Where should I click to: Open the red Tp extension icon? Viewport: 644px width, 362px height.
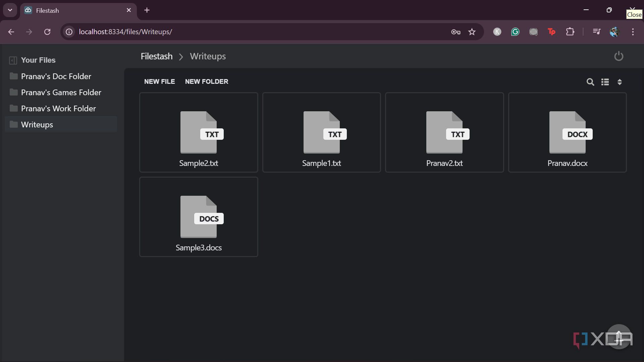coord(551,32)
